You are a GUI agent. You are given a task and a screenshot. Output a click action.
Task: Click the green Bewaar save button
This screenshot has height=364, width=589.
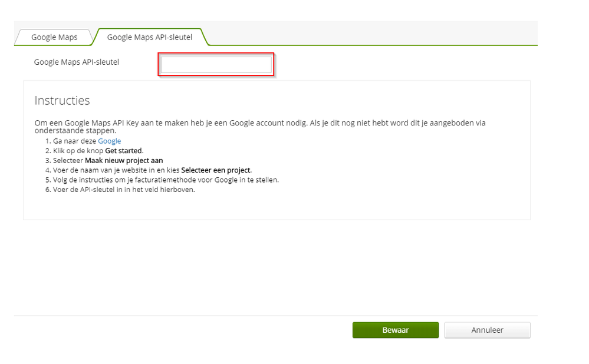pos(395,330)
